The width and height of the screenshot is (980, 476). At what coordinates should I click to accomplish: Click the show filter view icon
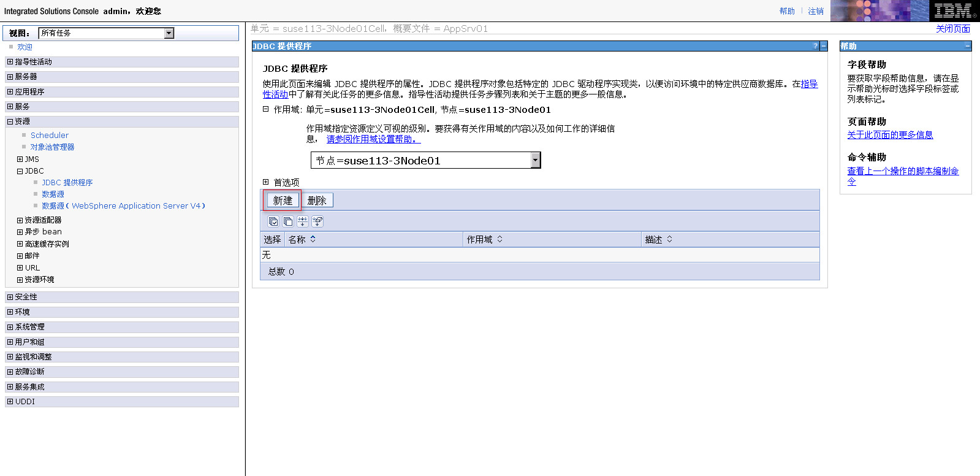(303, 221)
